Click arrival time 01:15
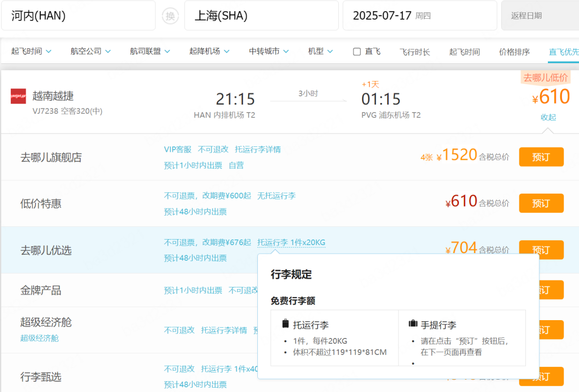 coord(381,99)
